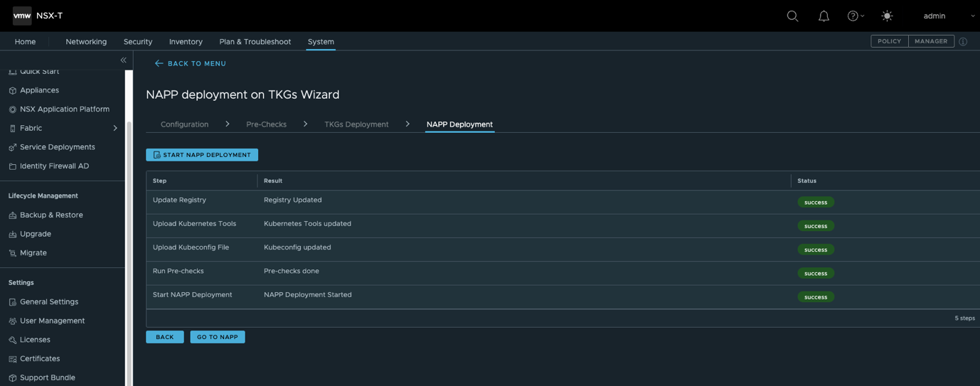Switch to Manager mode
The image size is (980, 386).
pyautogui.click(x=931, y=41)
